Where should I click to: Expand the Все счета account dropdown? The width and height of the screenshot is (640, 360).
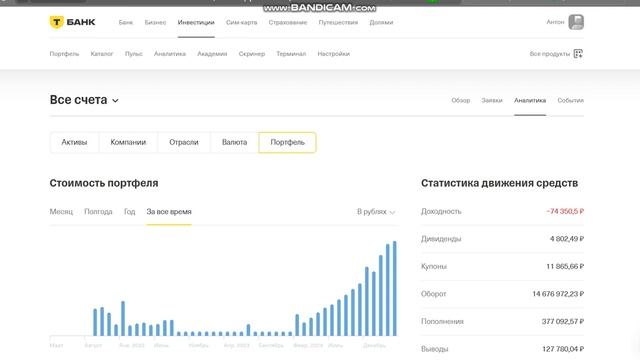84,100
